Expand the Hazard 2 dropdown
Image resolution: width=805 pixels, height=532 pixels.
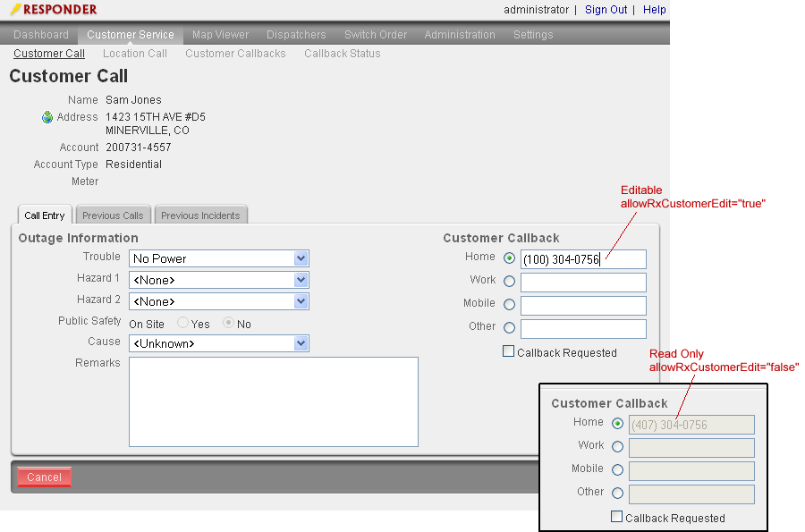coord(301,301)
